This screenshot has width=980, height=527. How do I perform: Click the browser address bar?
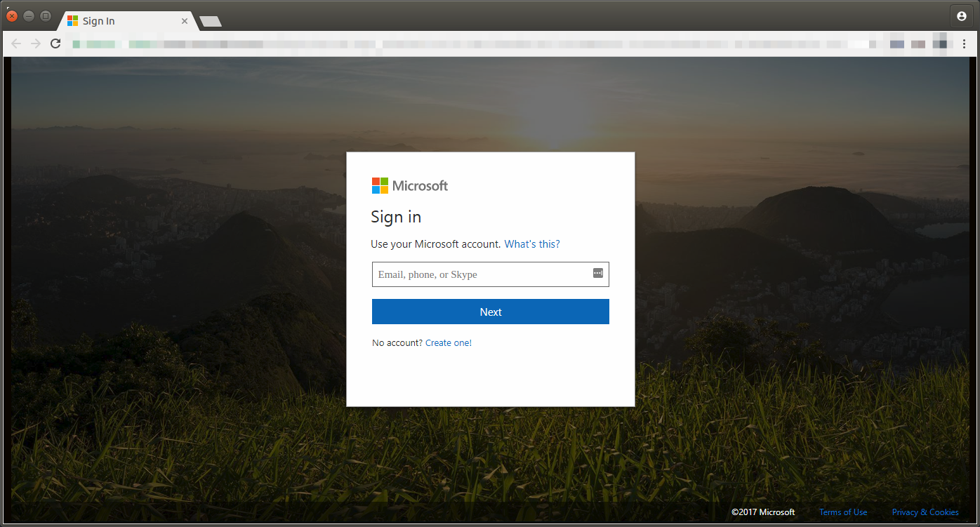[421, 43]
